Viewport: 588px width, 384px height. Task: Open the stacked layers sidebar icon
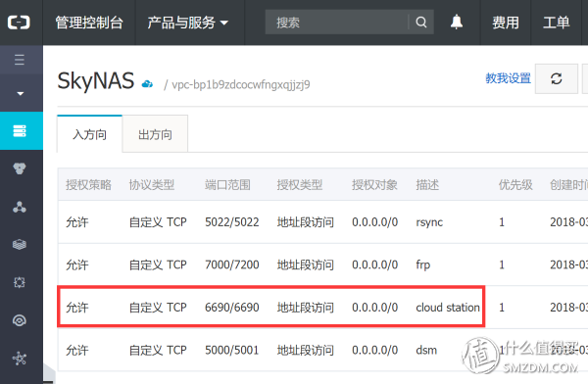(20, 245)
